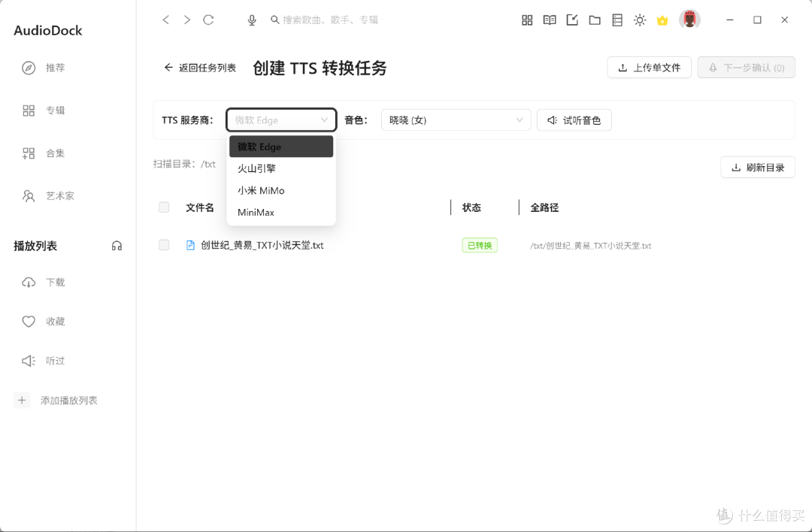Click the 下一步确认 (0) button
Viewport: 812px width, 532px height.
coord(747,68)
